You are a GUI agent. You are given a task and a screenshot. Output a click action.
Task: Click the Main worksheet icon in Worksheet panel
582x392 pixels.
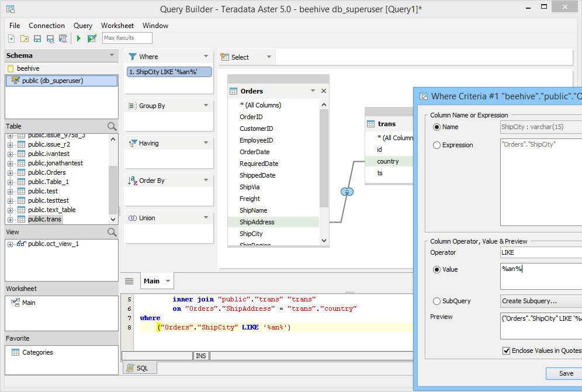click(15, 303)
